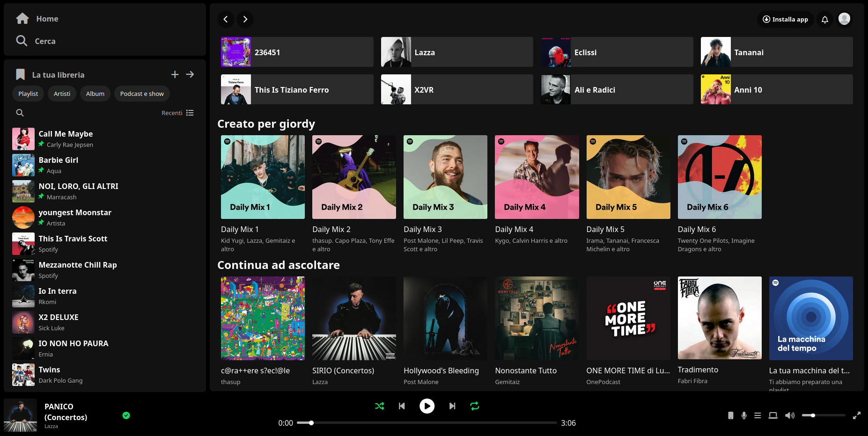
Task: Open Ali e Radici tile
Action: coord(617,89)
